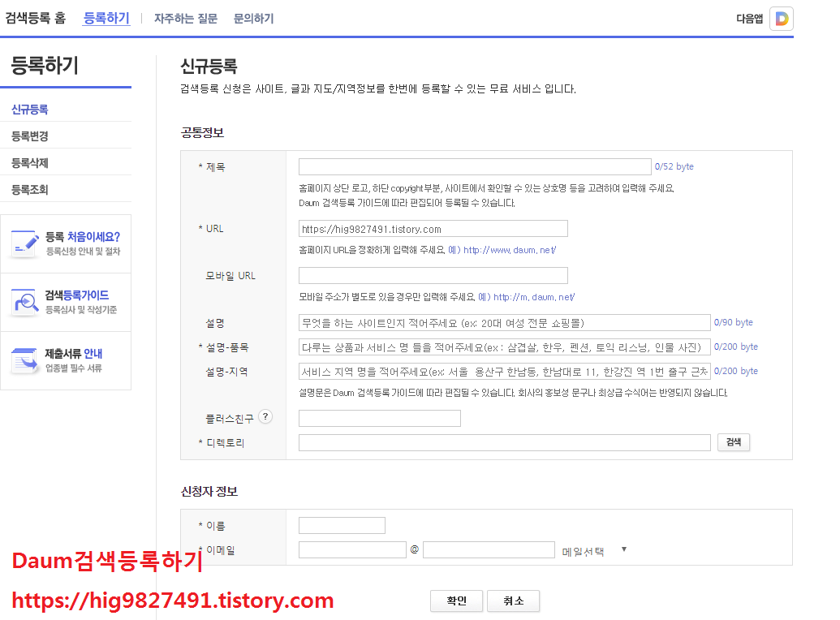This screenshot has width=840, height=620.
Task: Click the 취소 button
Action: 513,601
